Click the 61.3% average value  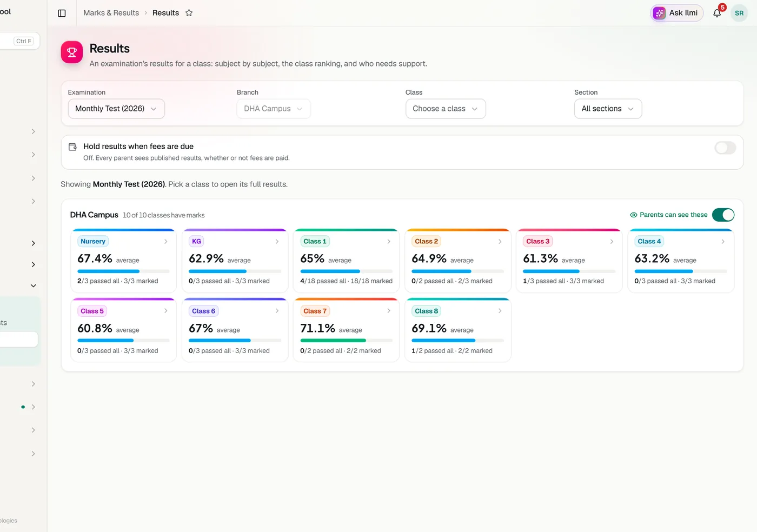pos(541,258)
